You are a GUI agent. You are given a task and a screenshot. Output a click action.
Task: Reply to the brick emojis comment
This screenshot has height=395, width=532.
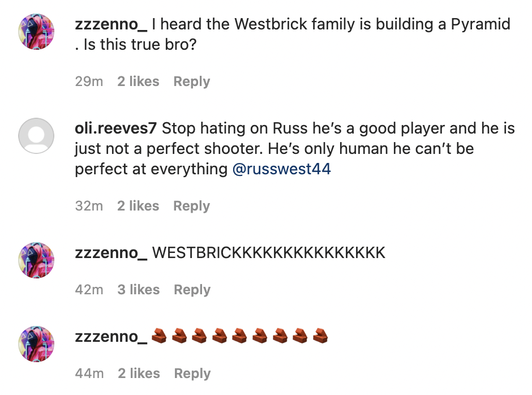192,373
